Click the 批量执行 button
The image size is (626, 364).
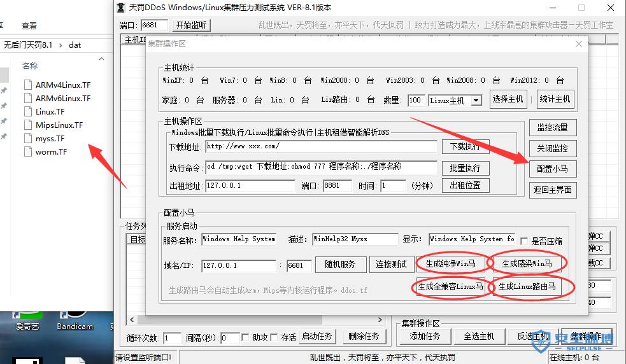(465, 168)
